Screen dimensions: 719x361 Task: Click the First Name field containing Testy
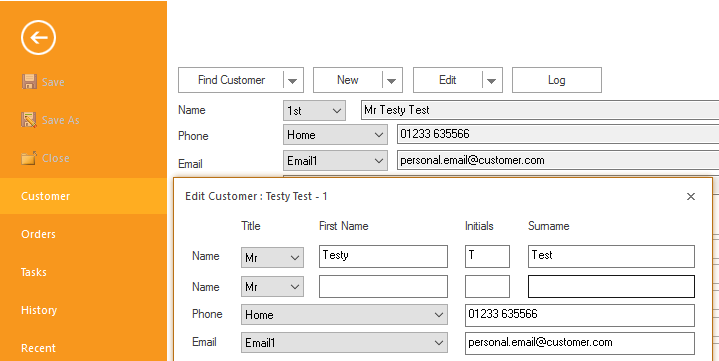[x=383, y=256]
